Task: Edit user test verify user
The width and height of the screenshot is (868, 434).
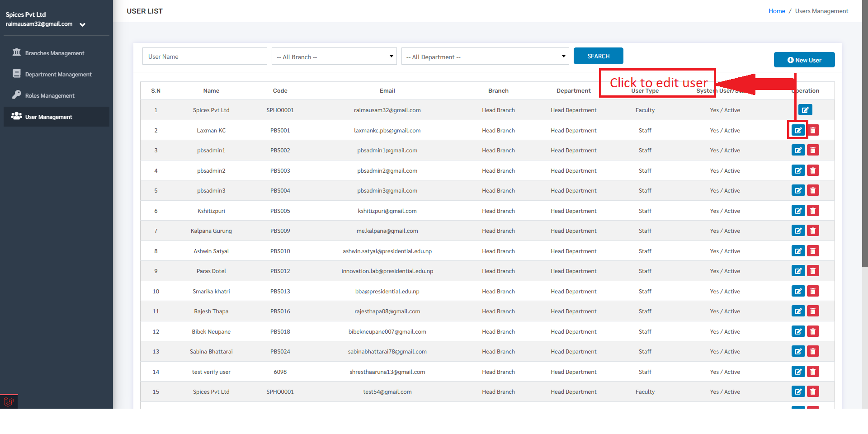Action: pyautogui.click(x=798, y=372)
